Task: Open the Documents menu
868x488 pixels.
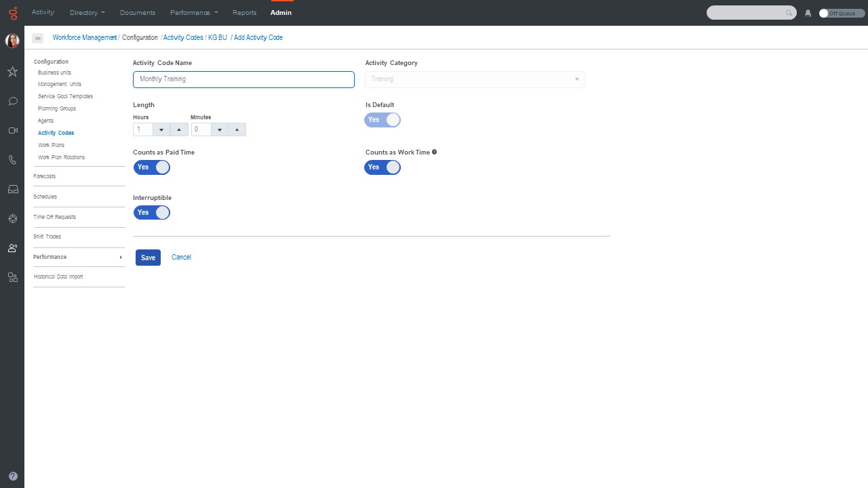Action: point(138,13)
